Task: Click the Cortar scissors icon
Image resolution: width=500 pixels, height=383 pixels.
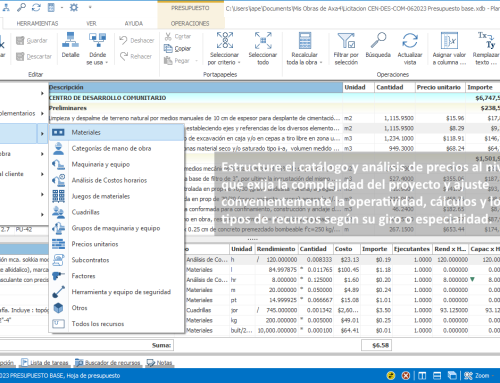Action: point(168,36)
